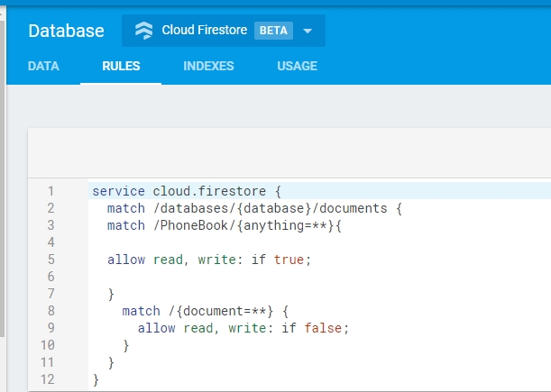The width and height of the screenshot is (551, 392).
Task: Place cursor on 'service cloud.firestore' line
Action: [187, 191]
